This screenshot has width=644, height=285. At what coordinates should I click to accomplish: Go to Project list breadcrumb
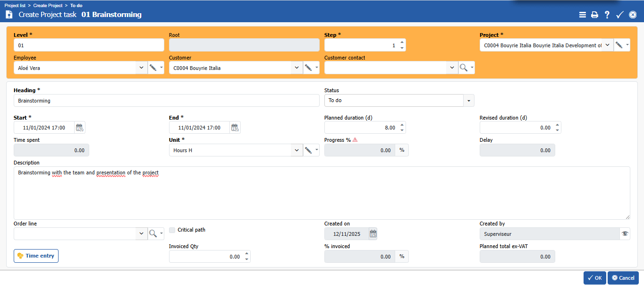point(16,5)
